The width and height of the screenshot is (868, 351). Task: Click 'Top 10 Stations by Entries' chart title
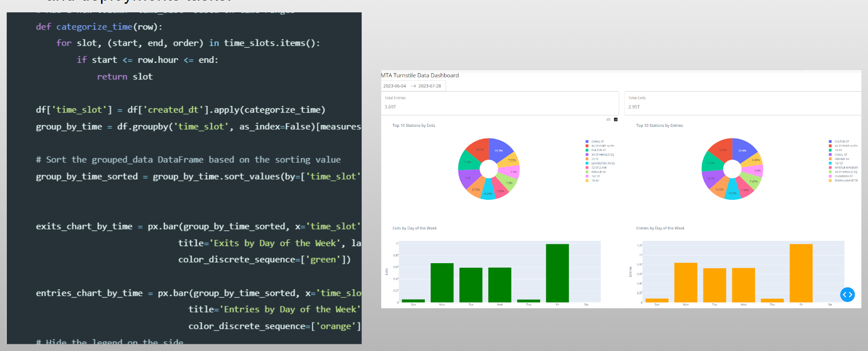coord(660,125)
